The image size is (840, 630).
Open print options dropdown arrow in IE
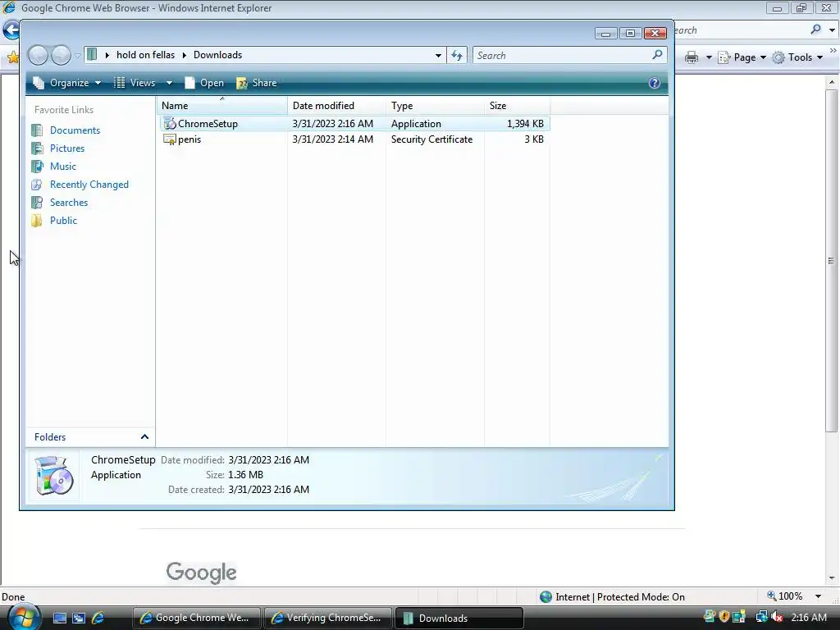pyautogui.click(x=709, y=57)
